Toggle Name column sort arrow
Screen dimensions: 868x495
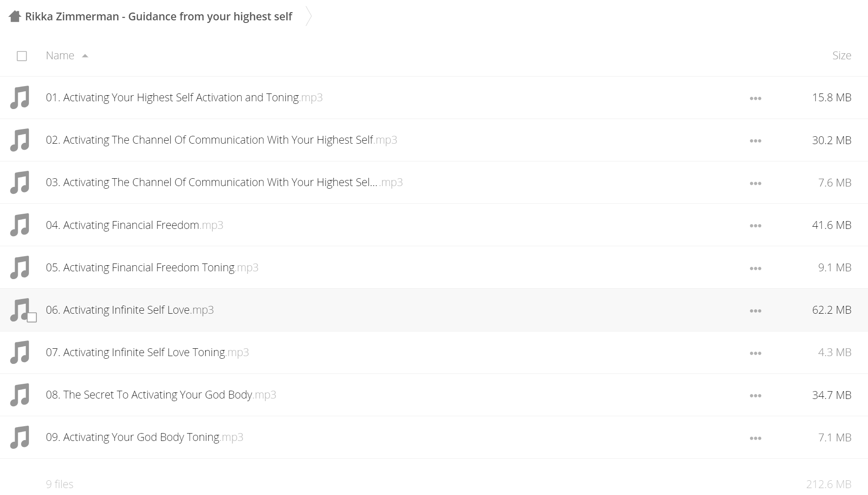point(85,56)
